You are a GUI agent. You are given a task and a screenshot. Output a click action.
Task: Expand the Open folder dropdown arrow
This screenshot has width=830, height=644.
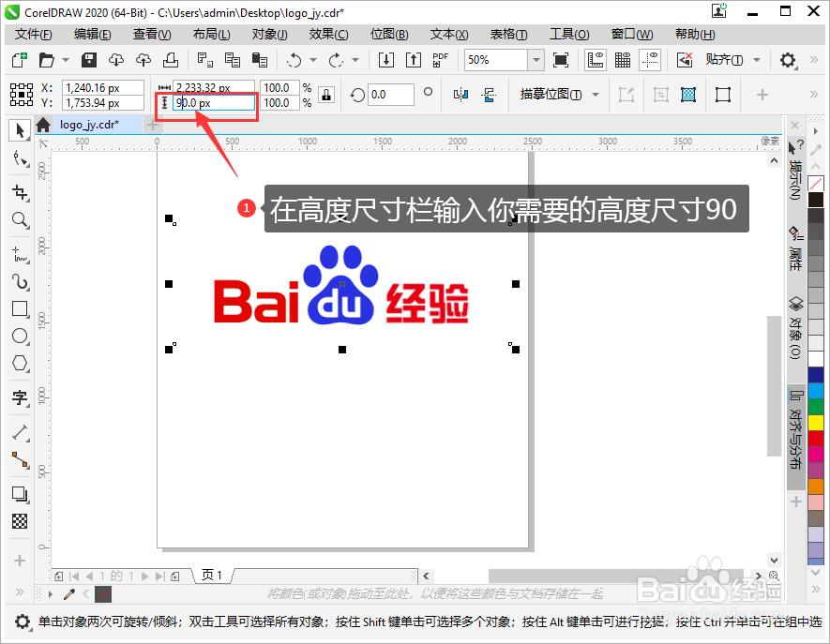[66, 60]
